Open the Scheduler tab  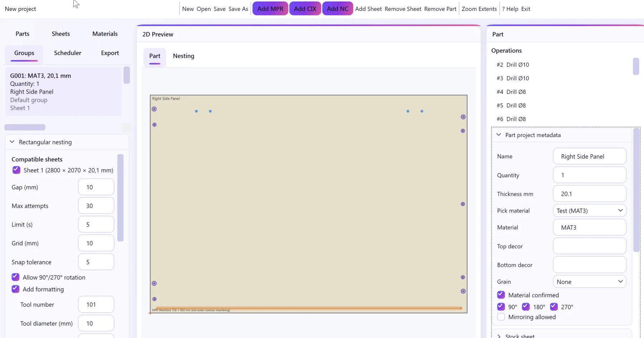click(68, 53)
